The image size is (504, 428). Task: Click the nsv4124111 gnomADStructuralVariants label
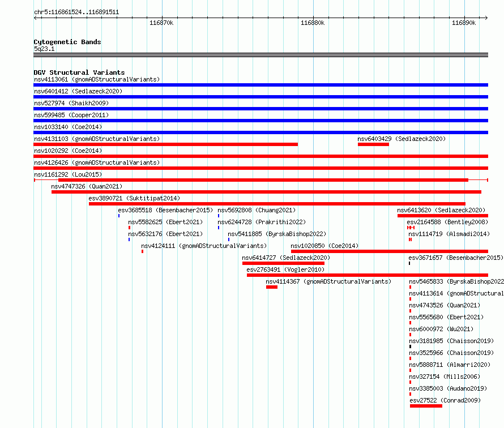pyautogui.click(x=204, y=246)
